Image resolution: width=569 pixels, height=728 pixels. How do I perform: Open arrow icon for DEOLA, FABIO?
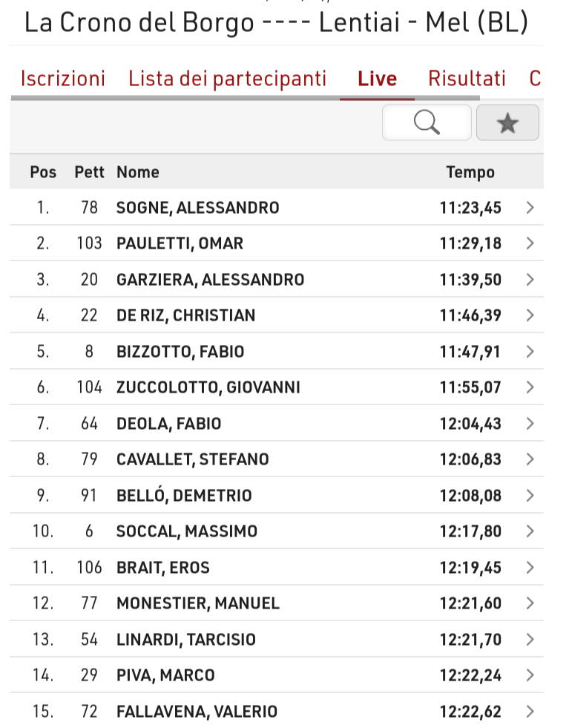pos(530,424)
